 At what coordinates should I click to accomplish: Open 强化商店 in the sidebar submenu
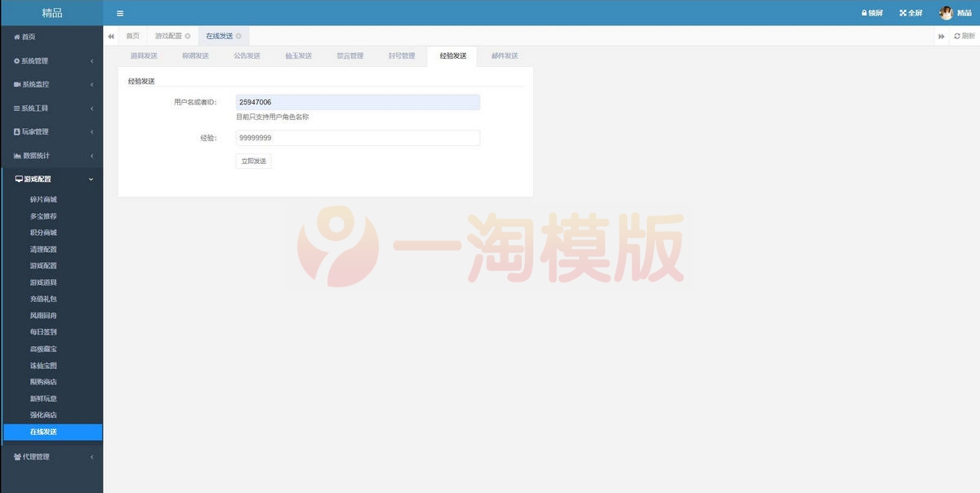tap(43, 415)
